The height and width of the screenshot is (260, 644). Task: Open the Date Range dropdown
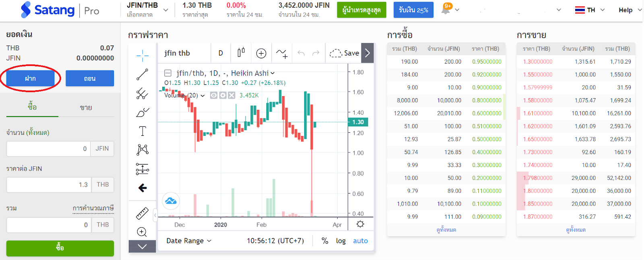[x=189, y=241]
